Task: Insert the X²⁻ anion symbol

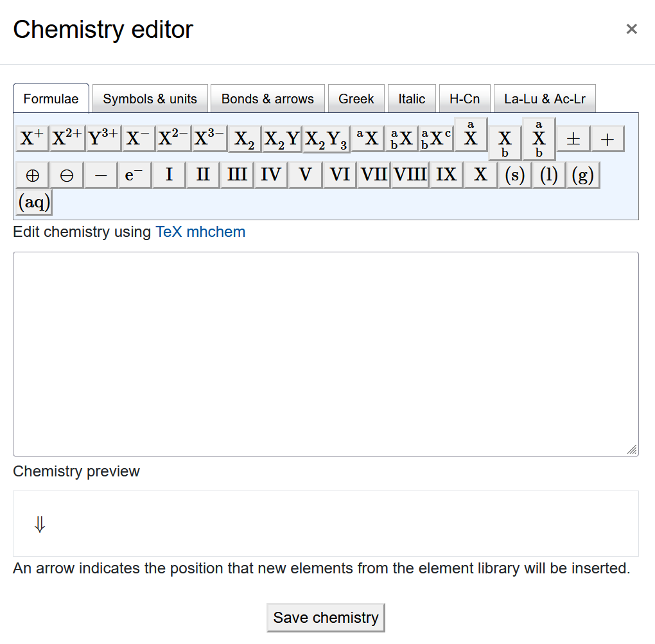Action: [x=172, y=138]
